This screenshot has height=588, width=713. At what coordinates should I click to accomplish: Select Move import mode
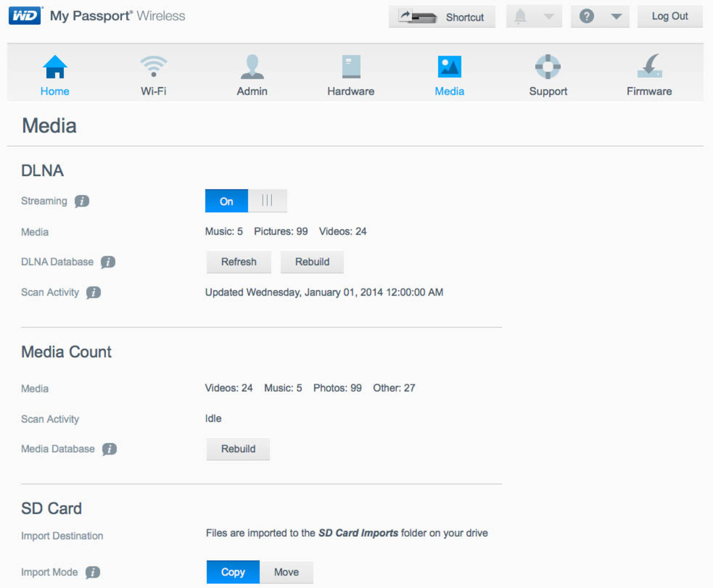tap(286, 572)
